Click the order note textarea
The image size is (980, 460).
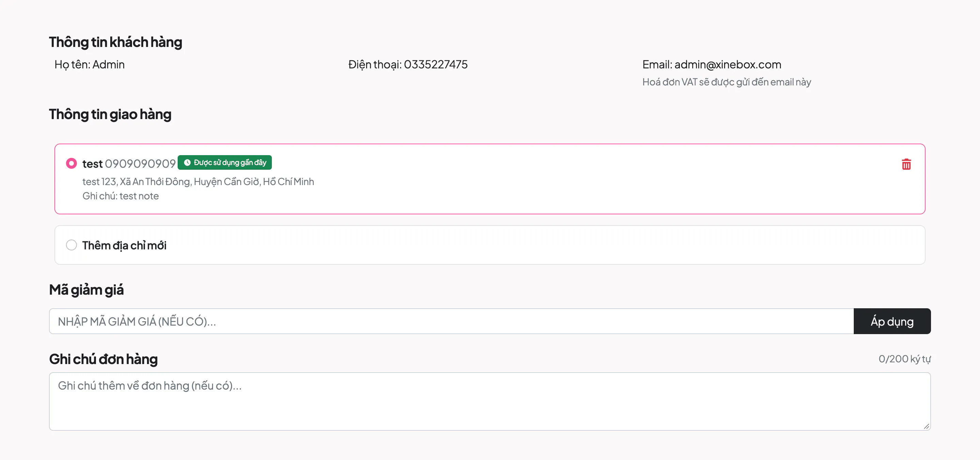[x=490, y=401]
